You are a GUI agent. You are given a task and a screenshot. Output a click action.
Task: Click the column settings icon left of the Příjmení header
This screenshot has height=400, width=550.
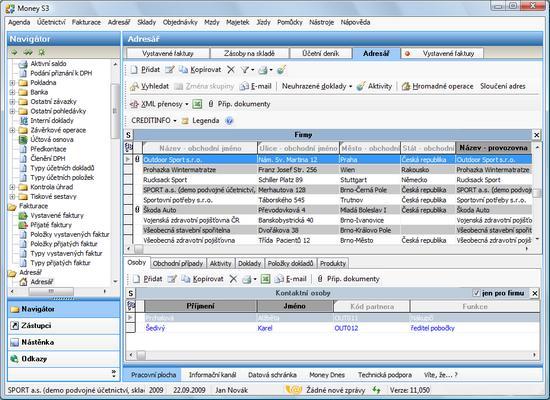[x=130, y=306]
